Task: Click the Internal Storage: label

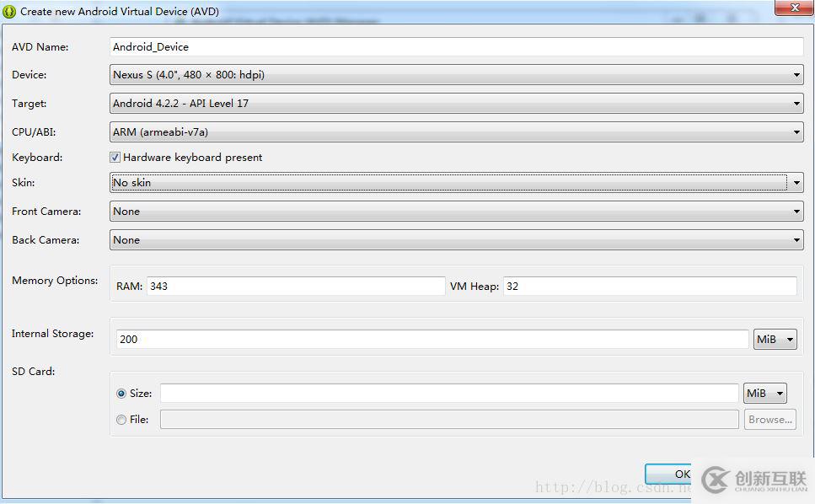Action: 52,334
